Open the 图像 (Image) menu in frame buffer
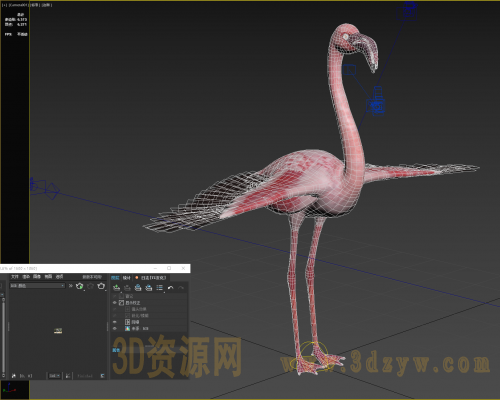 [x=37, y=277]
